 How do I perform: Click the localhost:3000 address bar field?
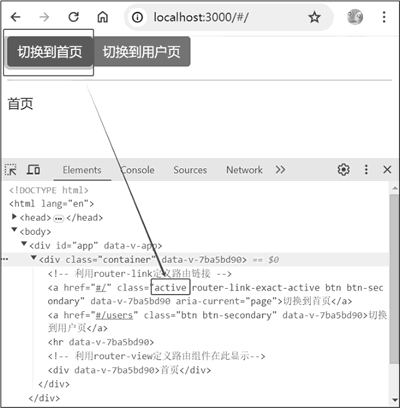coord(229,17)
